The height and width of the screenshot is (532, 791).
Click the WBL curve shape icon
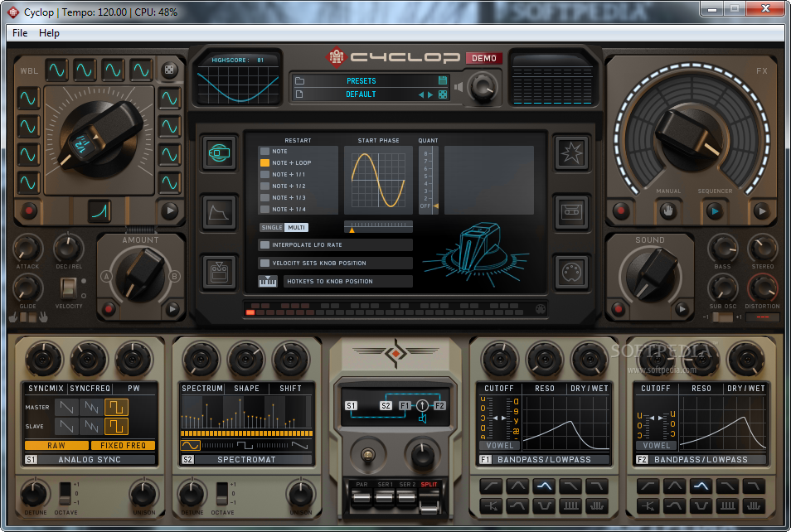99,210
